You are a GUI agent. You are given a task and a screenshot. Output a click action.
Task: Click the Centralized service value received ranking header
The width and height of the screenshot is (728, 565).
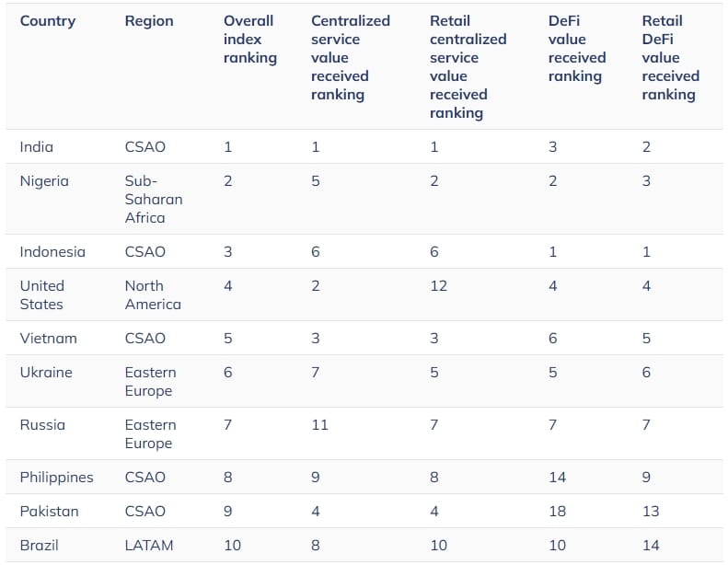click(351, 57)
